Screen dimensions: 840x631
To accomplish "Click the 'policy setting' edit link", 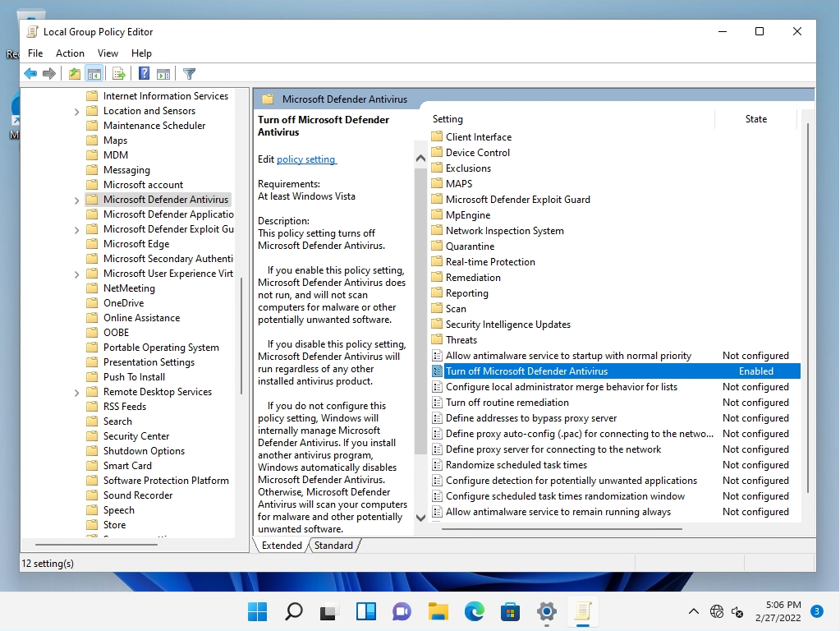I will 306,159.
